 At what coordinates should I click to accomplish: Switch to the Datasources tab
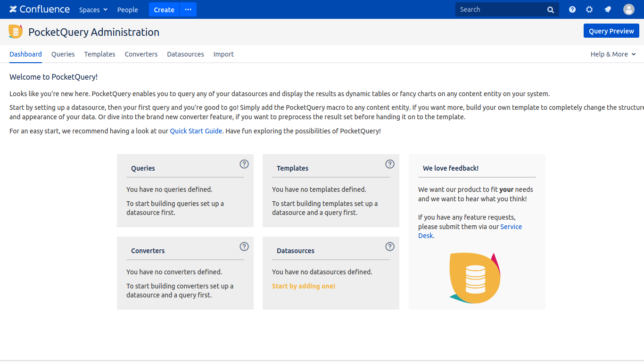coord(185,54)
